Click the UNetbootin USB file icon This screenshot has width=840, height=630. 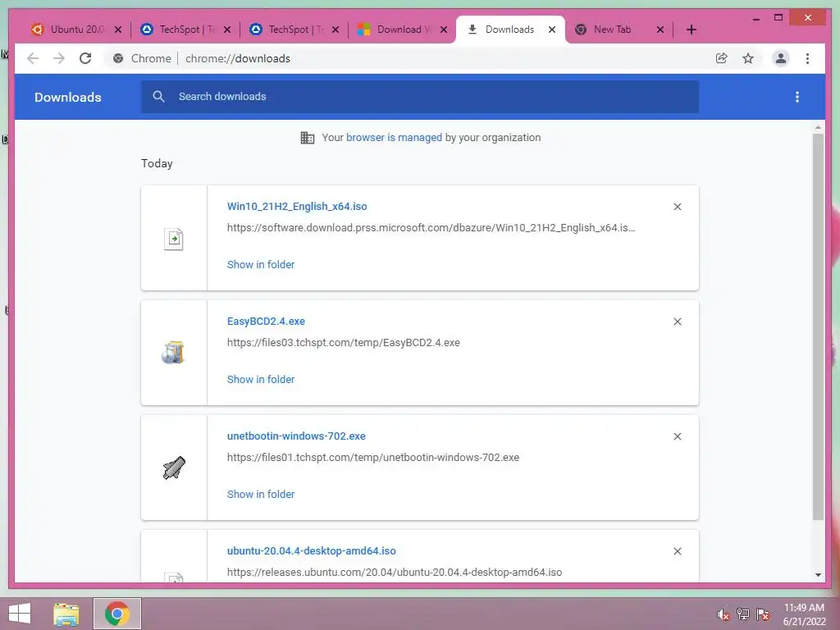pyautogui.click(x=174, y=468)
